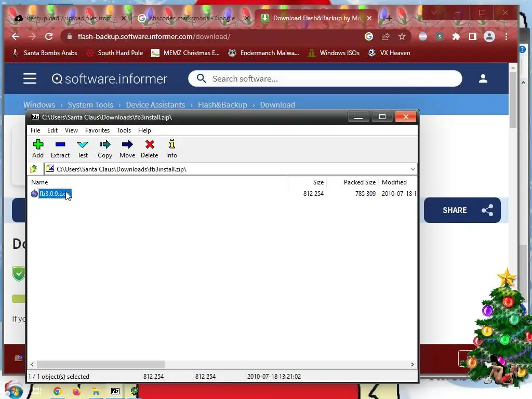Click the 785 309 packed size value
The height and width of the screenshot is (399, 532).
[365, 194]
